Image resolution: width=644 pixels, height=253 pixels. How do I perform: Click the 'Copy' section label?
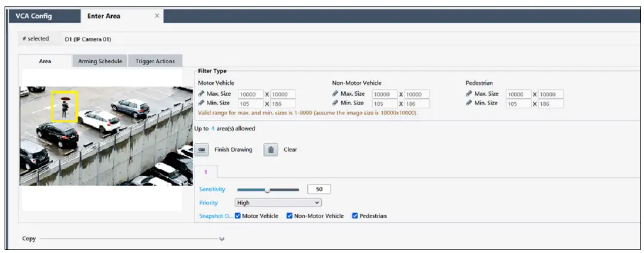(29, 239)
